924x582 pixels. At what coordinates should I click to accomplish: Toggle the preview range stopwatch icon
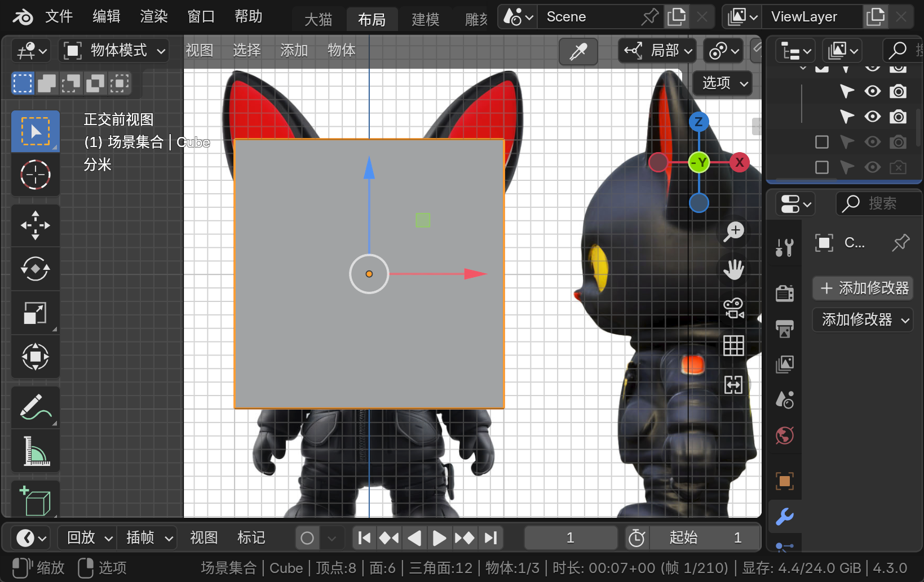tap(637, 538)
